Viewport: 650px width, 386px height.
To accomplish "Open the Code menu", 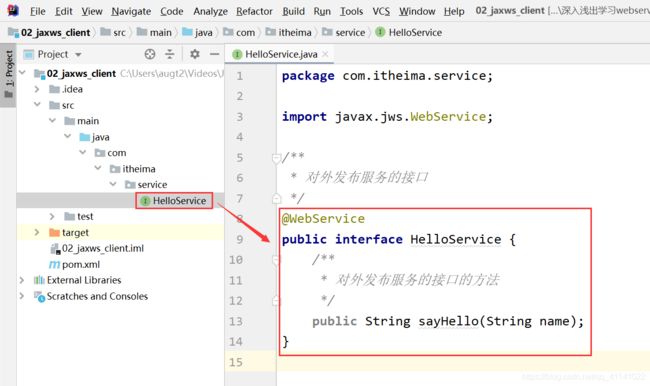I will (x=172, y=11).
